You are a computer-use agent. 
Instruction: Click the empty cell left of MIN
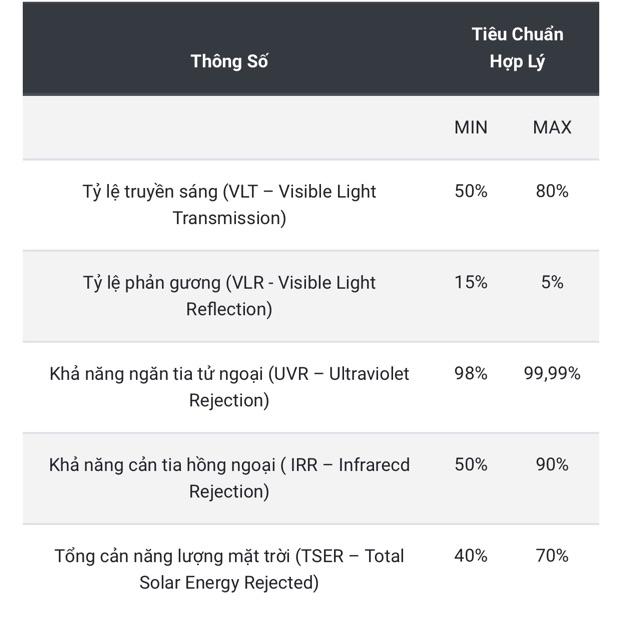[229, 128]
